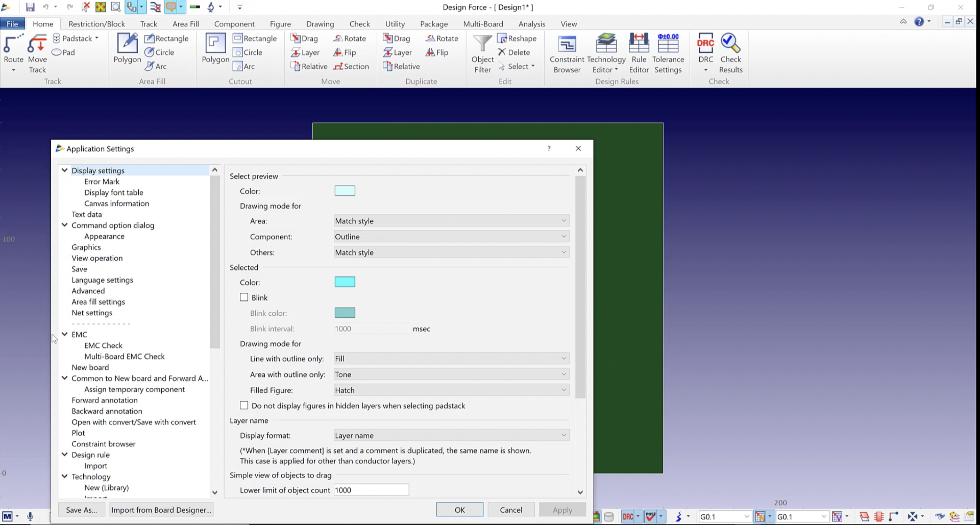Open the Filled Figure dropdown
Image resolution: width=980 pixels, height=525 pixels.
pyautogui.click(x=451, y=390)
